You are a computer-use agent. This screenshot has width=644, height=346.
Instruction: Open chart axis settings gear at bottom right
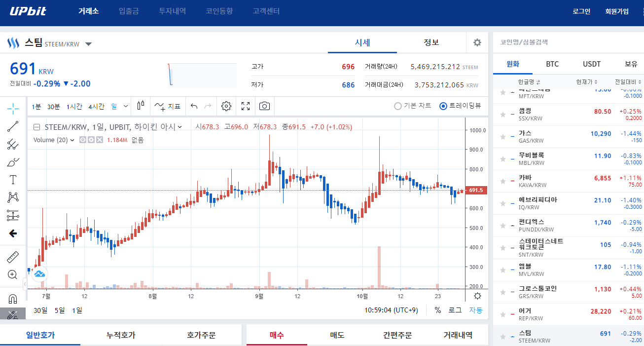pos(477,296)
